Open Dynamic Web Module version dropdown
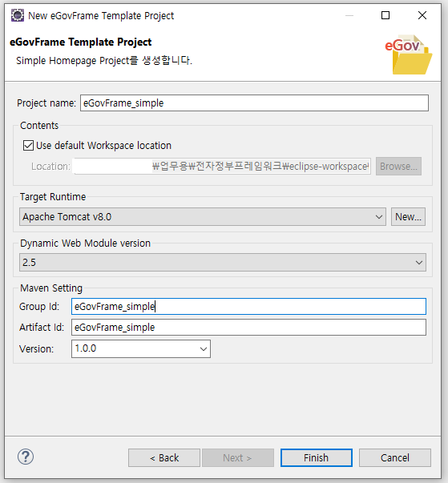 [x=223, y=263]
